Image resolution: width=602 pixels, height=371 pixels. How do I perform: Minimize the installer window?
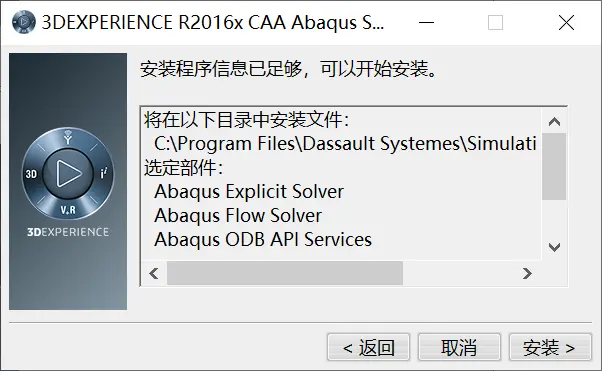click(426, 22)
